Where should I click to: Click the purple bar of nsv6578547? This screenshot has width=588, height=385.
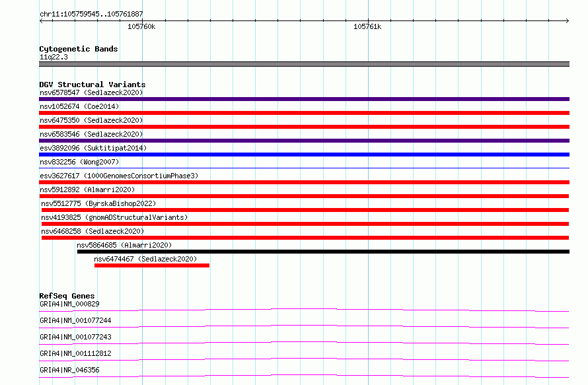point(304,99)
